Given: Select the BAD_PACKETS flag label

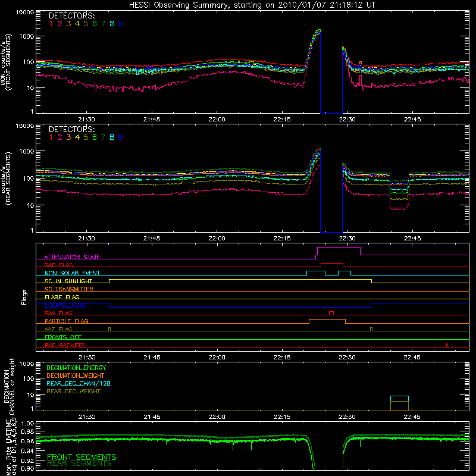Looking at the screenshot, I should [65, 345].
